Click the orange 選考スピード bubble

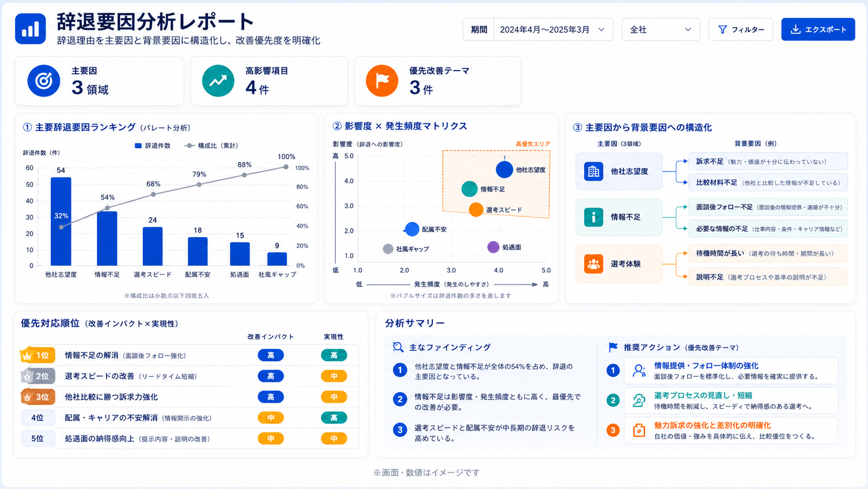(476, 209)
